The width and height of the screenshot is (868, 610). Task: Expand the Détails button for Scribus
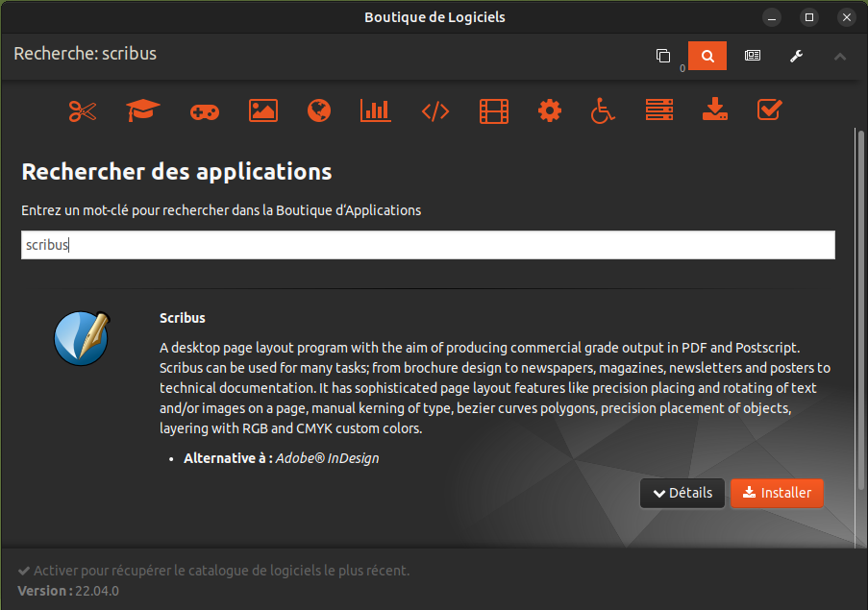coord(682,493)
